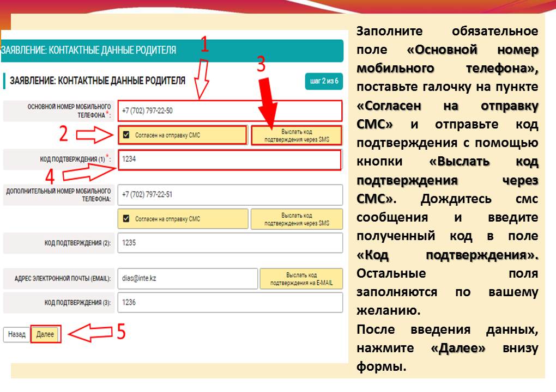Screen dimensions: 556x392
Task: Click the downward outlined arrow under number 1
Action: coord(203,80)
